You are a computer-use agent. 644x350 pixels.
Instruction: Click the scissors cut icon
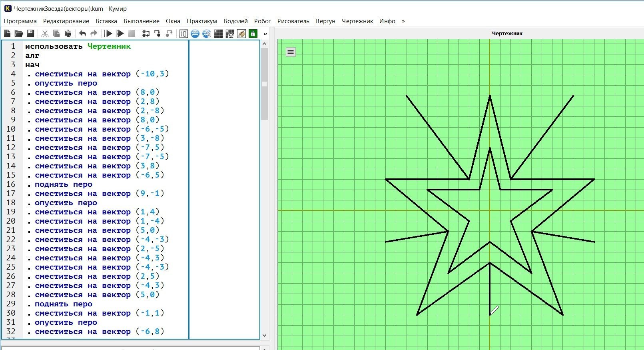point(45,34)
